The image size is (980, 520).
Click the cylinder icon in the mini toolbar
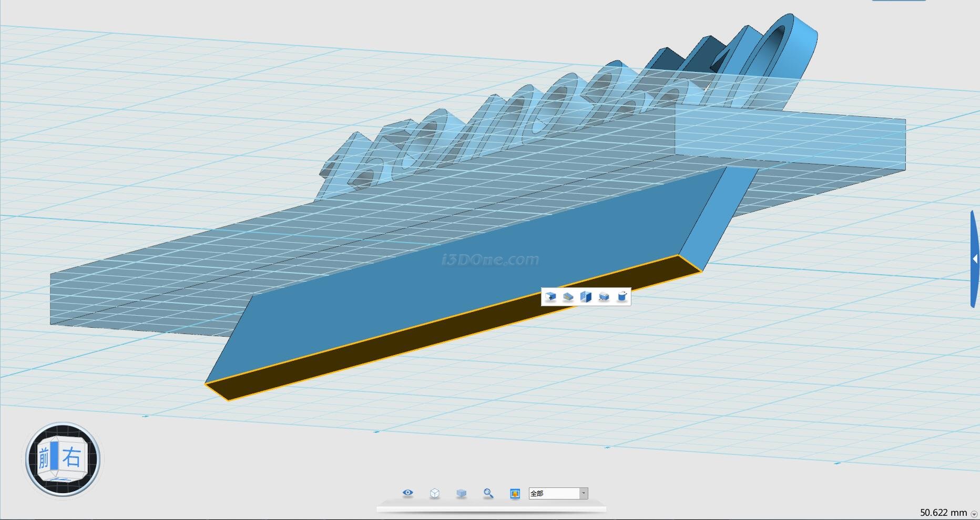click(622, 297)
